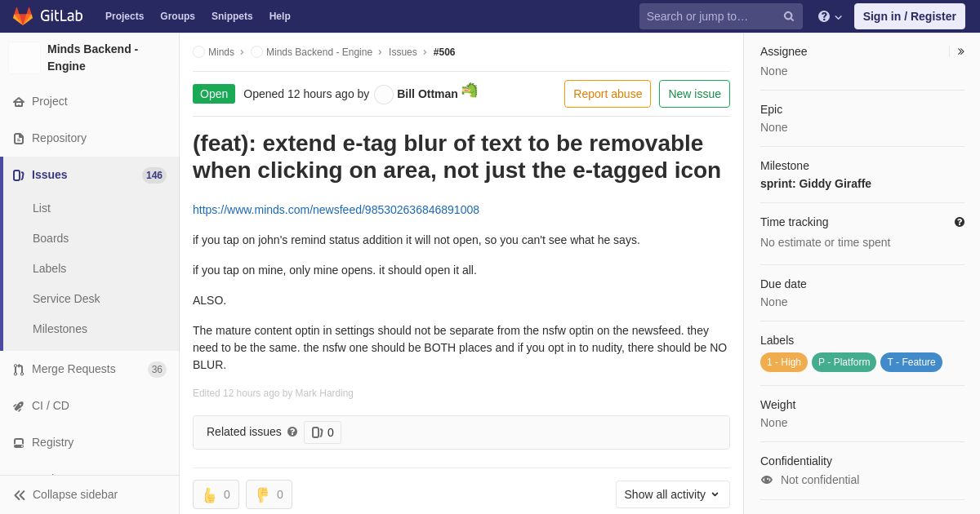The image size is (980, 514).
Task: Click the Collapse sidebar double-chevron icon
Action: [20, 495]
